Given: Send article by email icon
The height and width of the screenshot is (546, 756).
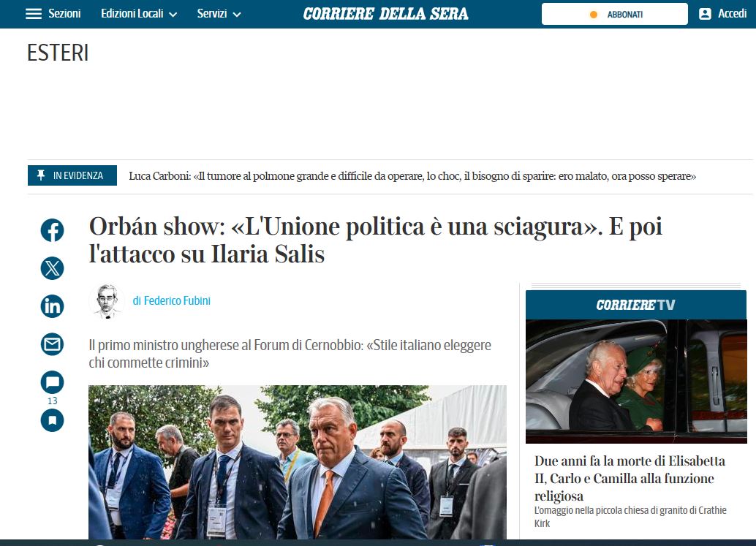Looking at the screenshot, I should [x=52, y=344].
